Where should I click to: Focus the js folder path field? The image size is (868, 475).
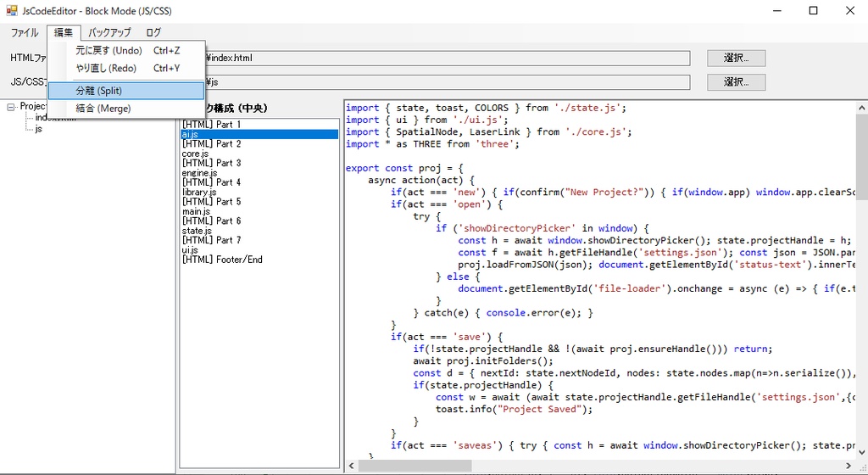(x=448, y=82)
